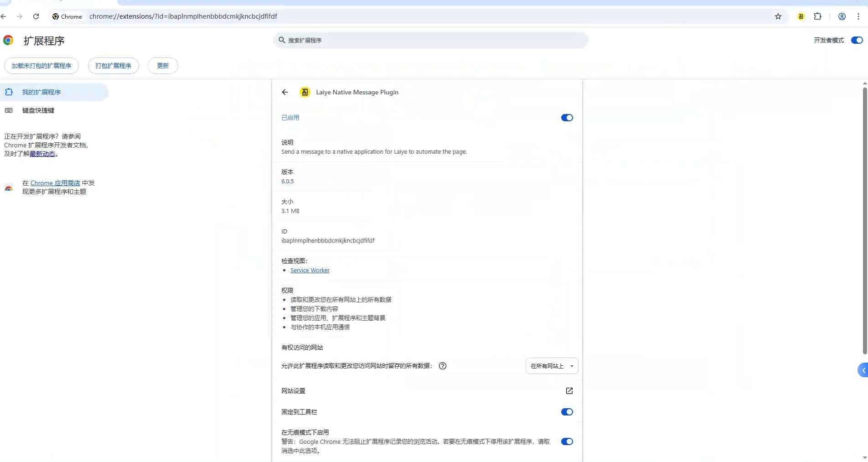Screen dimensions: 868x462
Task: Disable the 已启用 extension toggle
Action: [567, 118]
